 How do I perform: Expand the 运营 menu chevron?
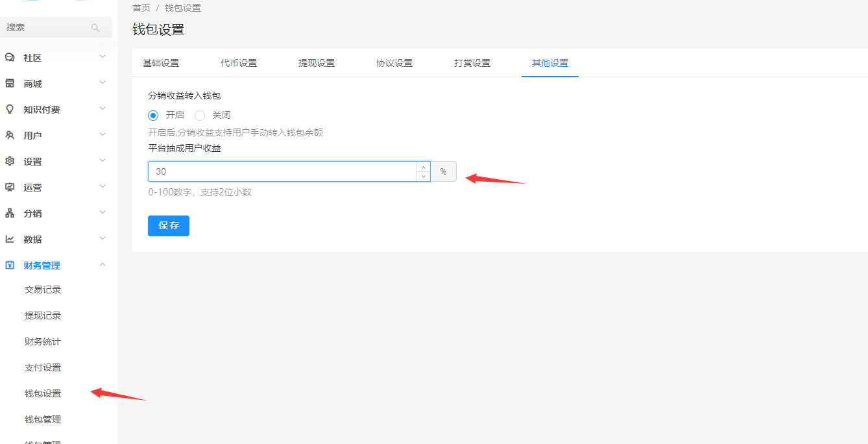(102, 187)
